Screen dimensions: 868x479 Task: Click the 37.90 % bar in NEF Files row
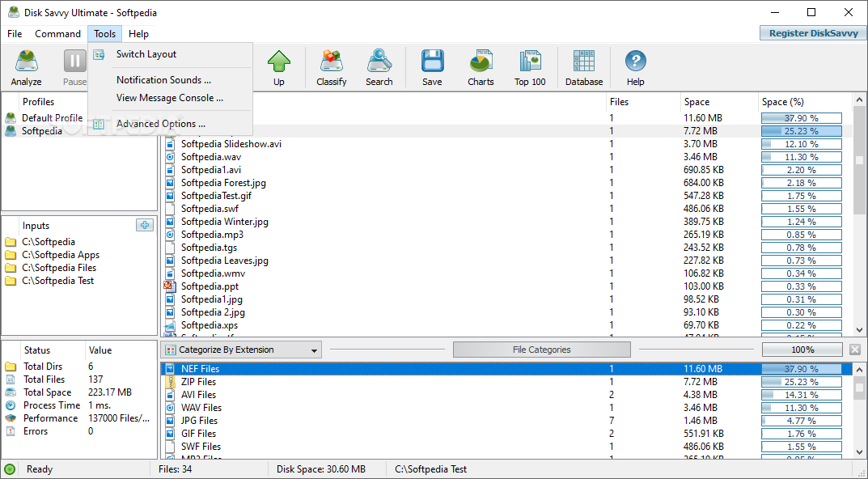[x=802, y=369]
